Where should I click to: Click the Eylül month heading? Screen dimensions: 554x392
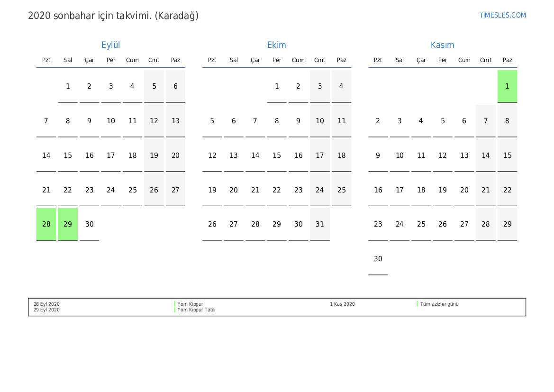coord(110,45)
